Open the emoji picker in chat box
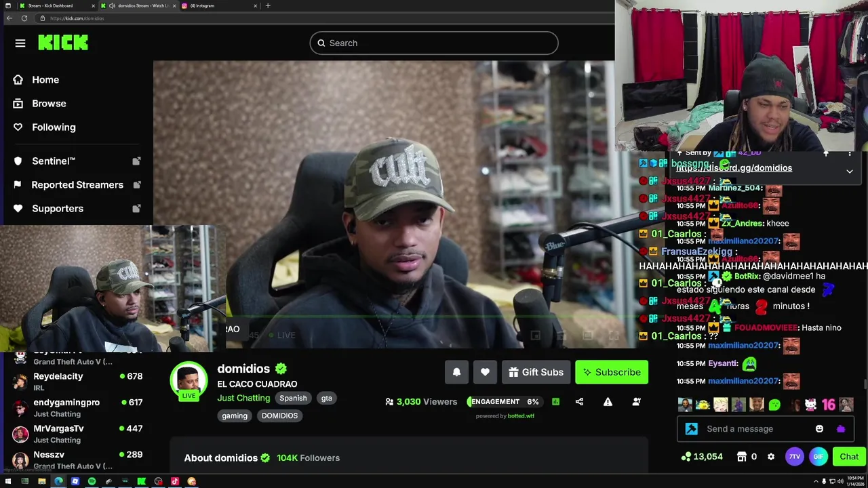Screen dimensions: 868x488 pyautogui.click(x=819, y=428)
